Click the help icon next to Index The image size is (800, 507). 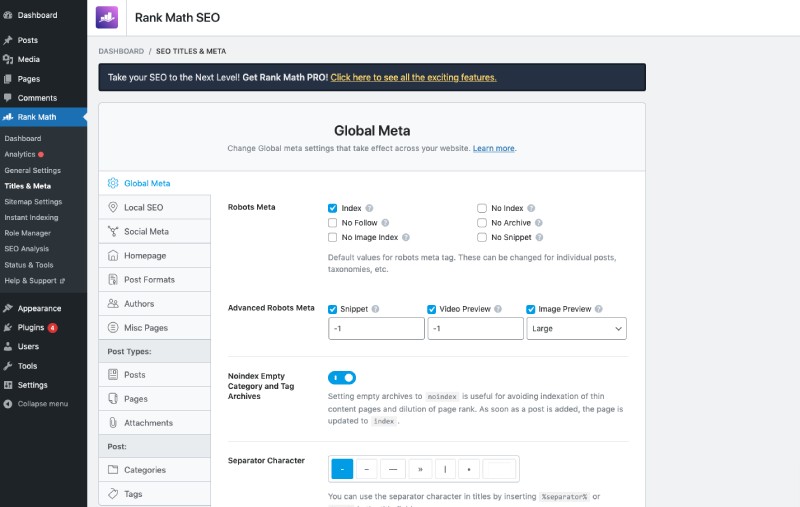pyautogui.click(x=369, y=208)
